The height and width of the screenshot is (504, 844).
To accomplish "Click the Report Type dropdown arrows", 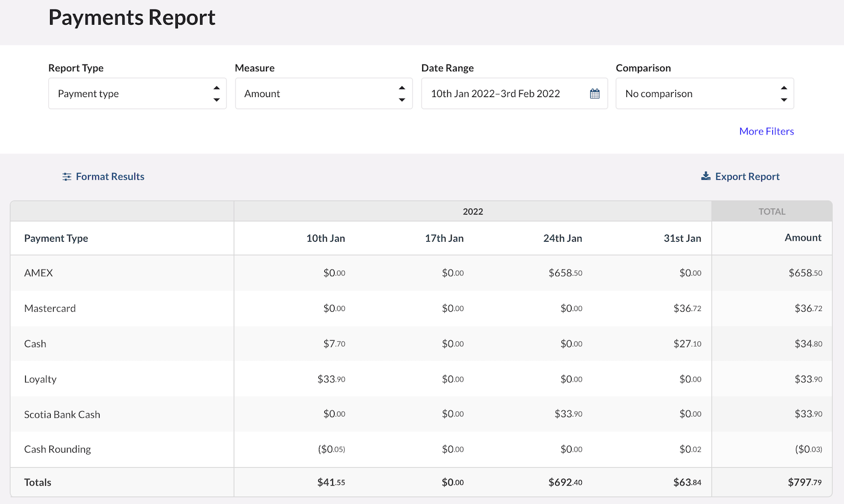I will coord(216,93).
